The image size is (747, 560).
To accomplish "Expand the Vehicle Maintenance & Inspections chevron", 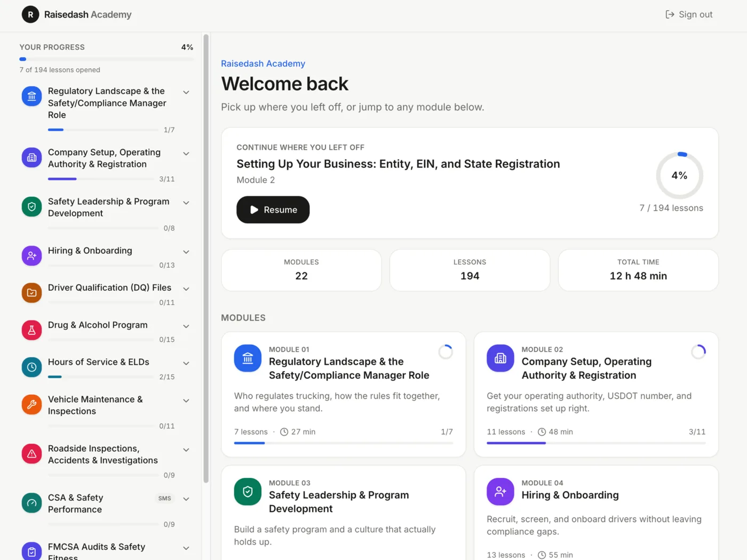I will pyautogui.click(x=186, y=401).
